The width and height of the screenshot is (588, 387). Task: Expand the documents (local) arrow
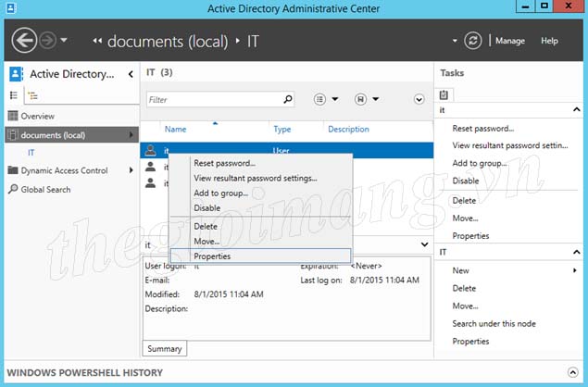[x=131, y=134]
